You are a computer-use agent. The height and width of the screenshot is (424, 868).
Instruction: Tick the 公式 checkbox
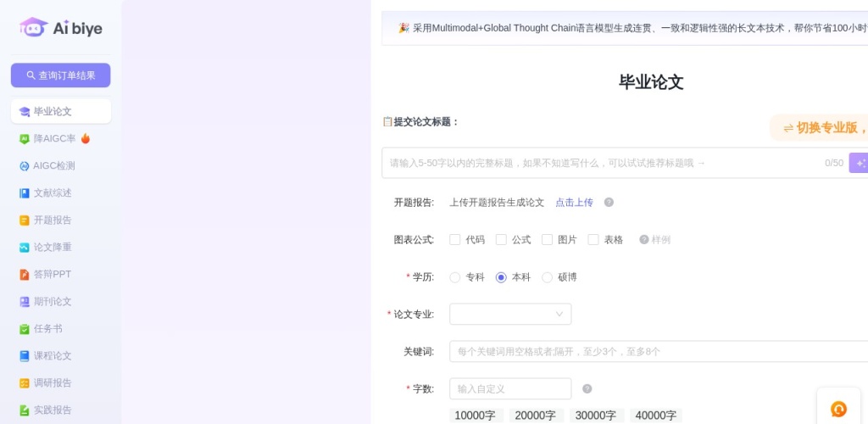pyautogui.click(x=501, y=240)
